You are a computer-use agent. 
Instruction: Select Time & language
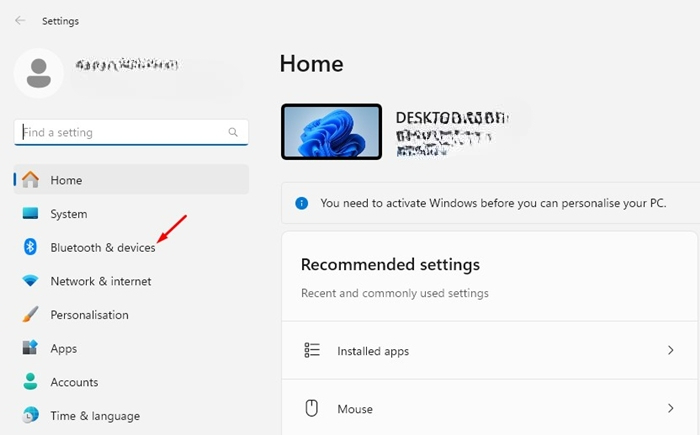[x=131, y=416]
